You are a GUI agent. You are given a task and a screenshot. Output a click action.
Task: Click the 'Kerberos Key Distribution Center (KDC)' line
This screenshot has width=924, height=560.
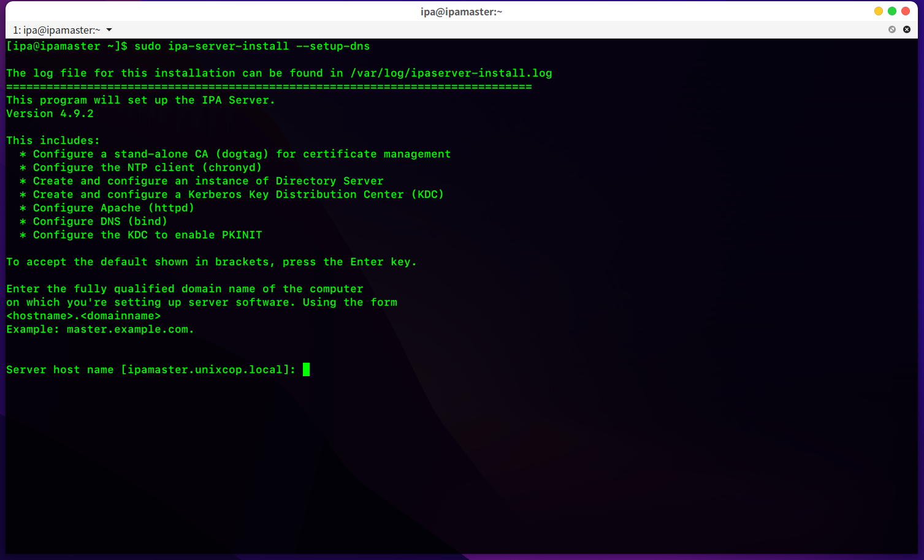[x=232, y=195]
